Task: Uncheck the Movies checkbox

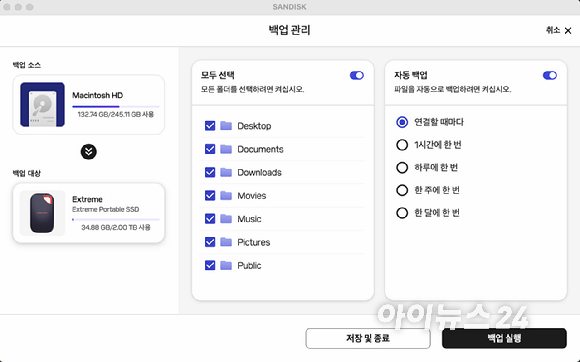Action: pyautogui.click(x=210, y=196)
